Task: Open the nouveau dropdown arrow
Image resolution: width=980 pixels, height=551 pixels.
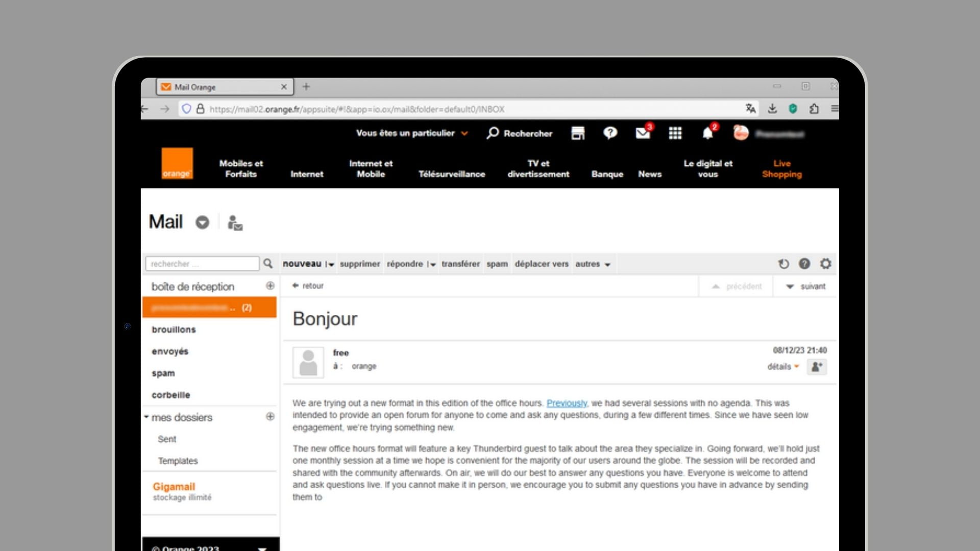Action: point(331,264)
